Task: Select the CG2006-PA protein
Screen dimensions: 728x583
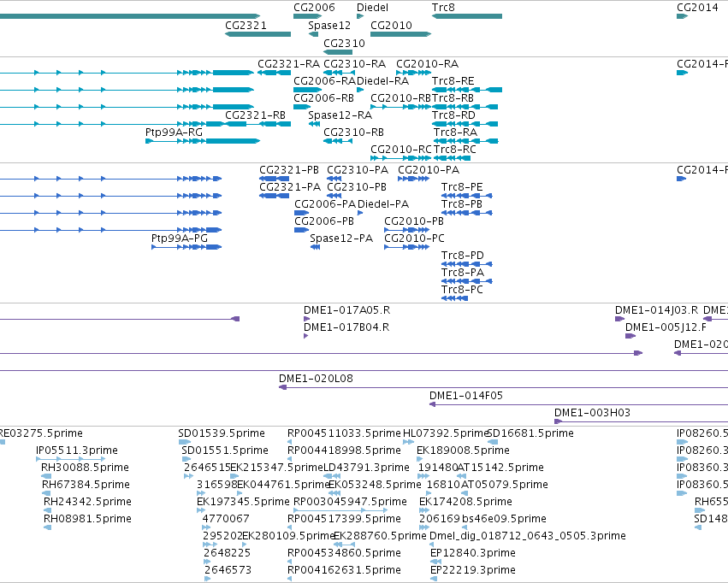Action: tap(301, 213)
